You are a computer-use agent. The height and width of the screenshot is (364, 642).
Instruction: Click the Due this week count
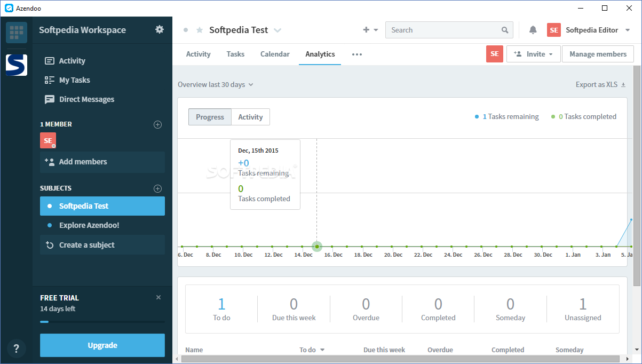[x=294, y=304]
